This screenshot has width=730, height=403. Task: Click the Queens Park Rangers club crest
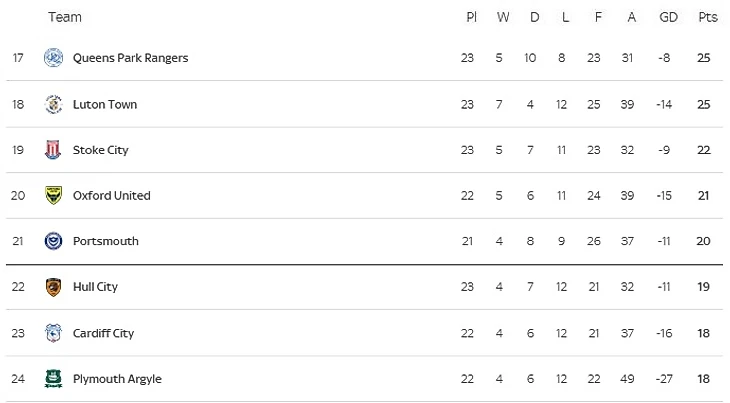click(x=53, y=58)
